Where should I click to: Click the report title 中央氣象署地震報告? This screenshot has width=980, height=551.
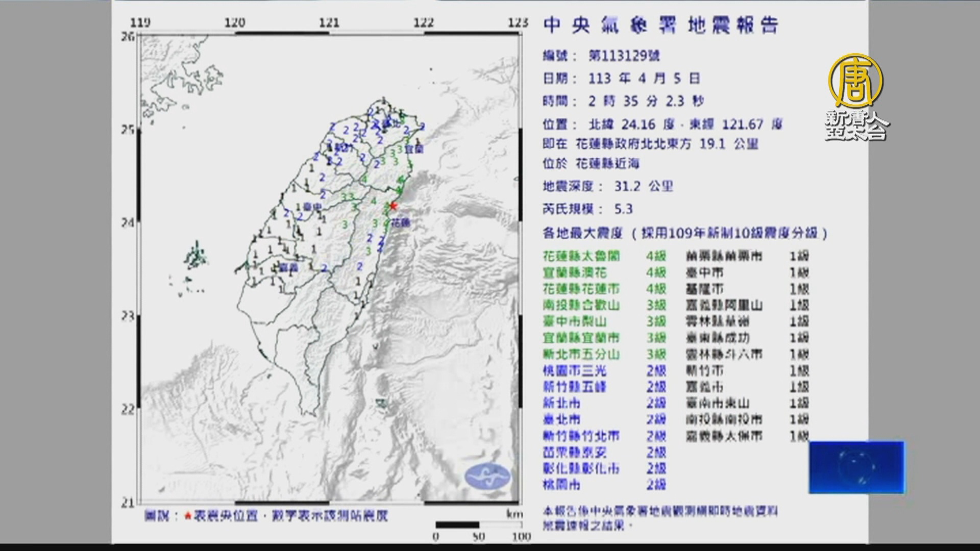point(661,26)
